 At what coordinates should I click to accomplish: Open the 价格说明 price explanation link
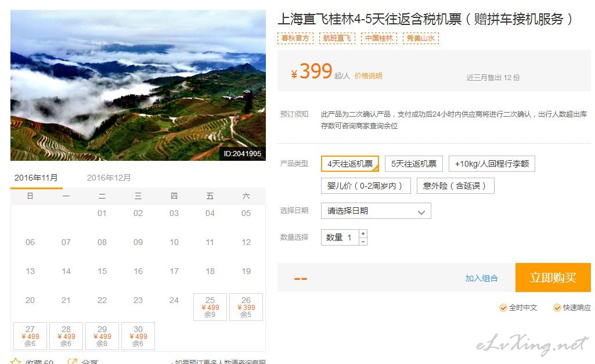pos(368,76)
